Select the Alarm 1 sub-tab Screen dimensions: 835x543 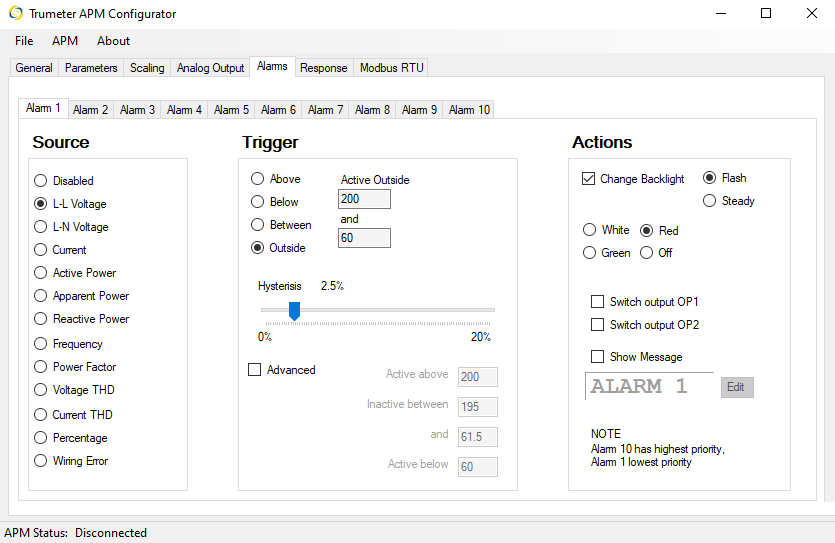43,108
